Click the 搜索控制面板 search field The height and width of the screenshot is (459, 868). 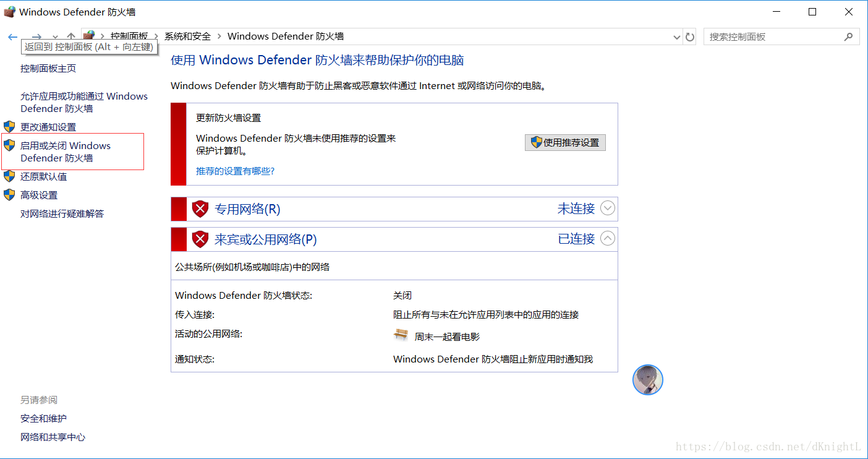781,37
